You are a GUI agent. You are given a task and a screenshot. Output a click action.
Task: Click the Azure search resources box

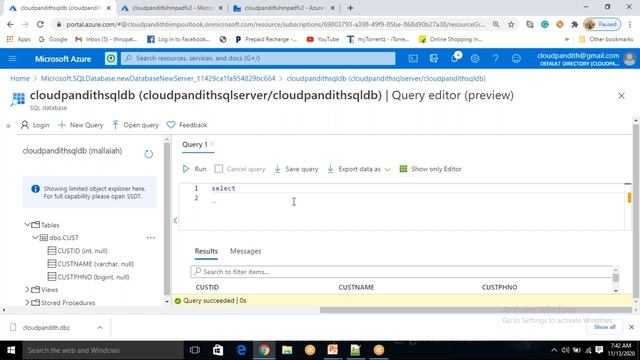[x=258, y=58]
